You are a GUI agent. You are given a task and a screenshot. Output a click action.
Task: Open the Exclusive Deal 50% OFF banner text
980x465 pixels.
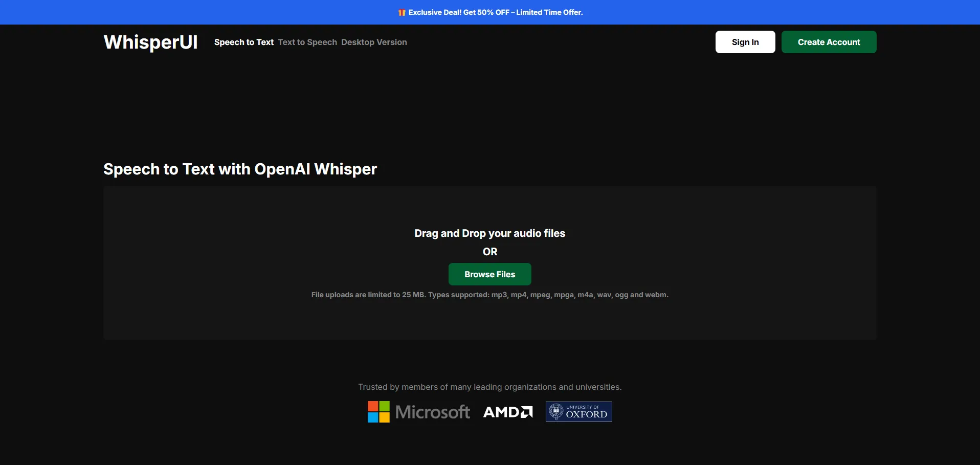click(x=495, y=12)
